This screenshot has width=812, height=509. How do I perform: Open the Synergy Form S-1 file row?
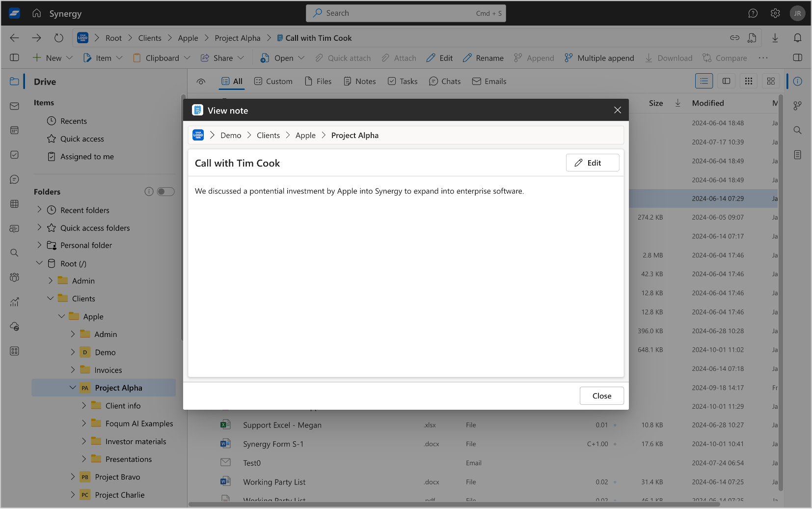pos(483,444)
